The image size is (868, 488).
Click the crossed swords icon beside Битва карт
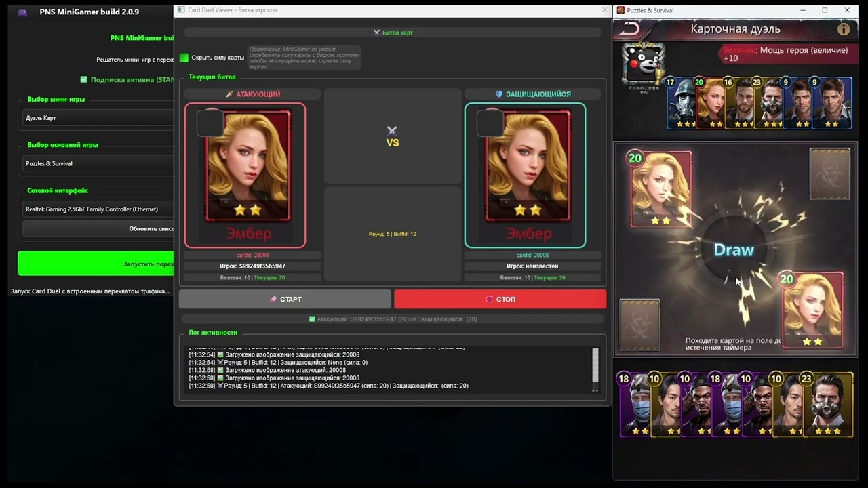376,33
